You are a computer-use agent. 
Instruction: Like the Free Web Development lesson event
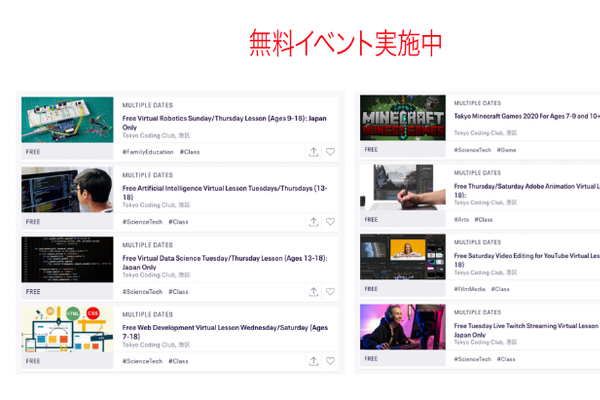tap(330, 361)
